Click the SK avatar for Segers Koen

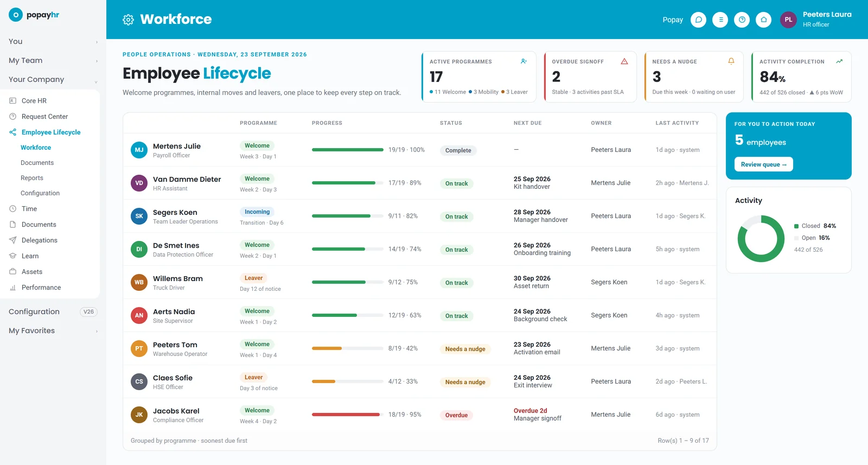point(139,216)
